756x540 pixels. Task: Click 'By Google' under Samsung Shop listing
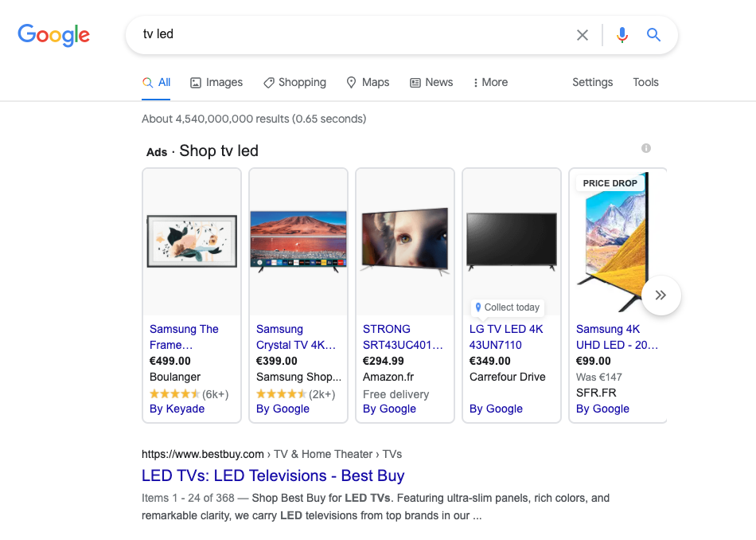[283, 409]
